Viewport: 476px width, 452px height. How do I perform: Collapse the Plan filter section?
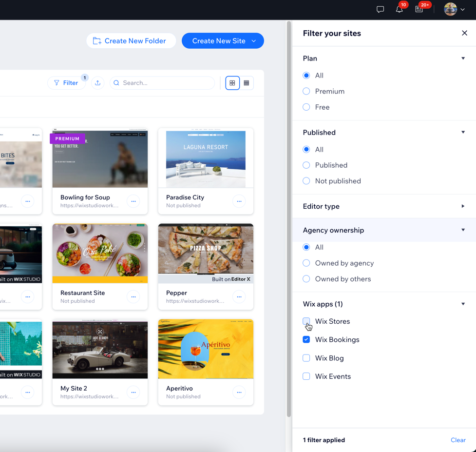click(x=463, y=59)
